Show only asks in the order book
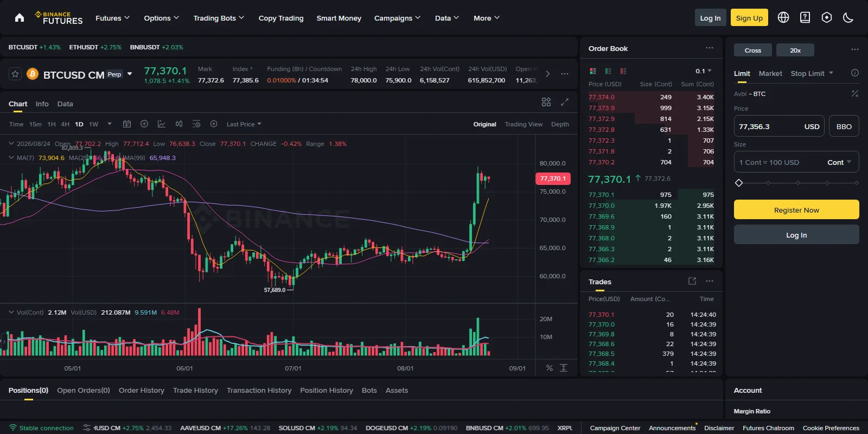This screenshot has height=434, width=868. 623,71
